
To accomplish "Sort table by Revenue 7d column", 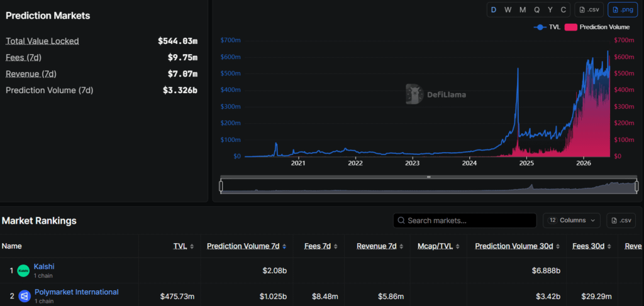I will pos(380,246).
